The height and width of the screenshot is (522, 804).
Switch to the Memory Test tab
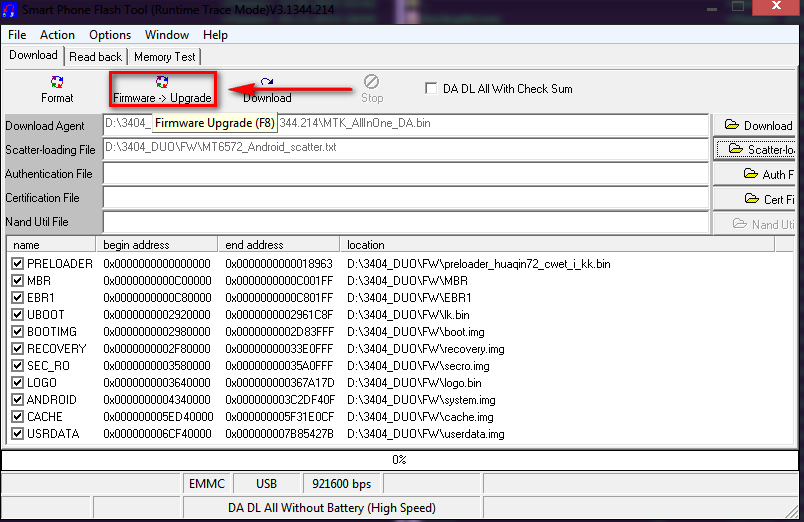tap(165, 57)
